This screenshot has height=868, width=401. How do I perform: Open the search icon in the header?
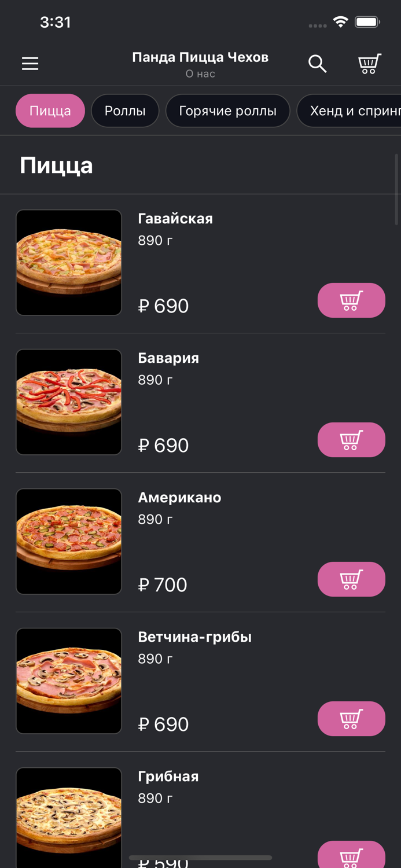317,64
